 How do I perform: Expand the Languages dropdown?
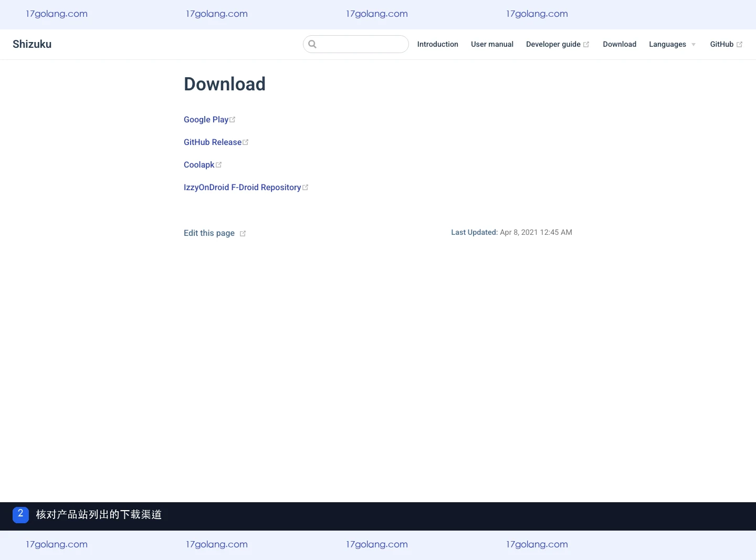point(673,44)
